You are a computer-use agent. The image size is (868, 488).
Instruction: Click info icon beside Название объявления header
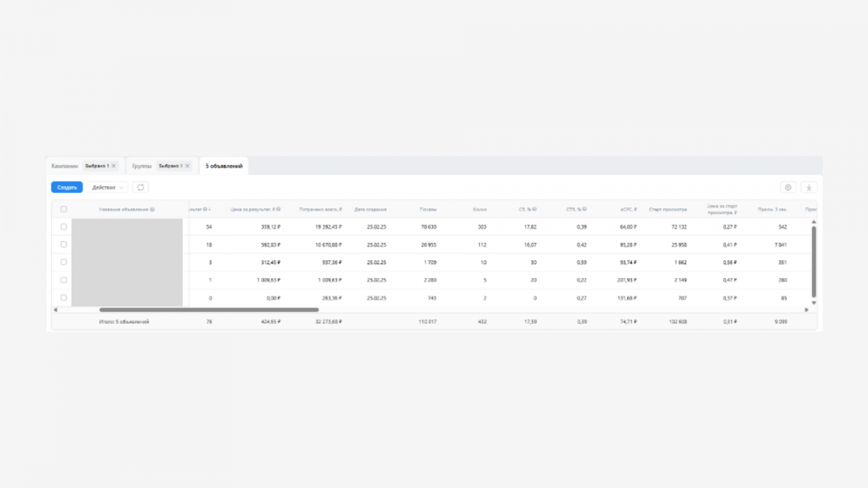coord(152,209)
